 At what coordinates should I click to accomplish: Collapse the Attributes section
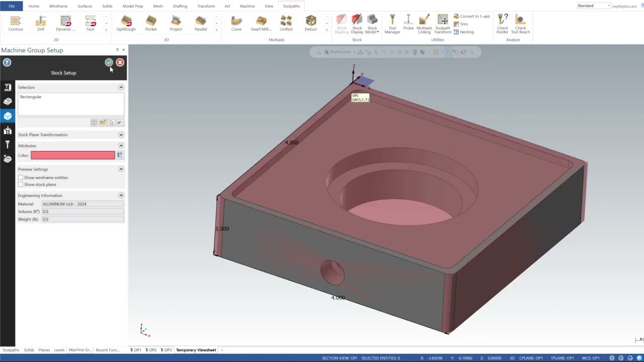(121, 146)
